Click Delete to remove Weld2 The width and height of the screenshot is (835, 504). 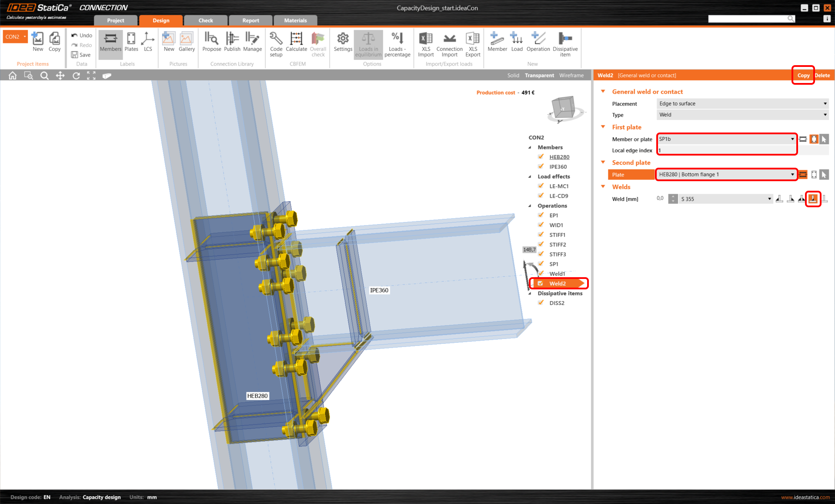click(822, 75)
